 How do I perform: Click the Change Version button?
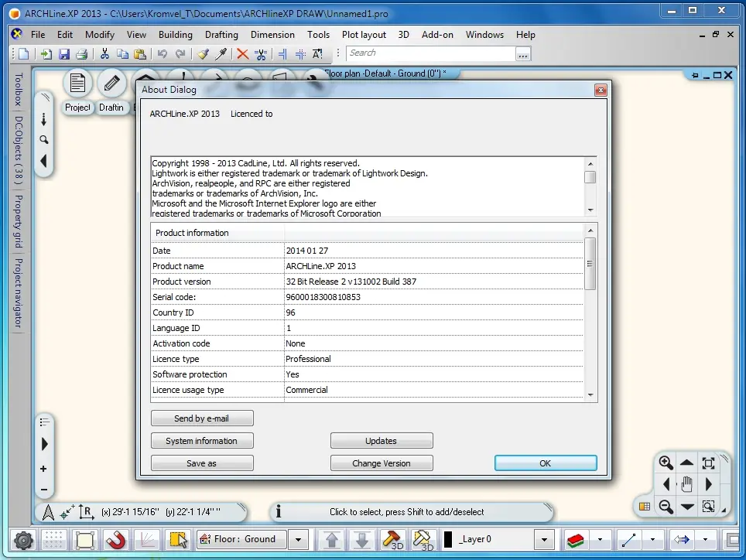click(x=382, y=463)
